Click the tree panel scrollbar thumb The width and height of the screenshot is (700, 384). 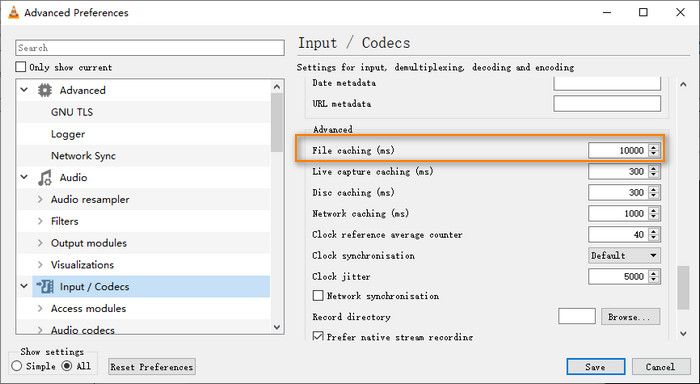click(277, 122)
